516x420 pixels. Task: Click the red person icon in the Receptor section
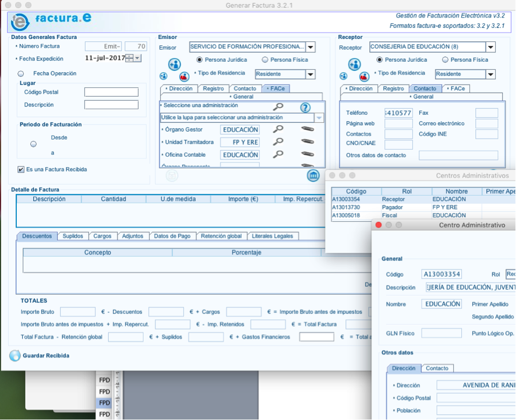click(365, 77)
